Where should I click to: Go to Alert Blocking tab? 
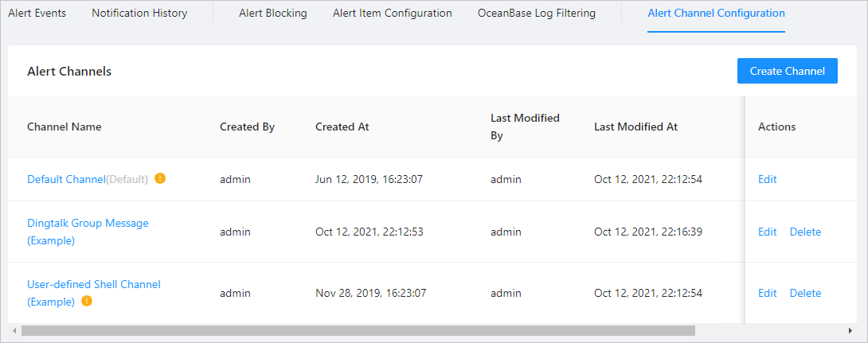coord(272,14)
